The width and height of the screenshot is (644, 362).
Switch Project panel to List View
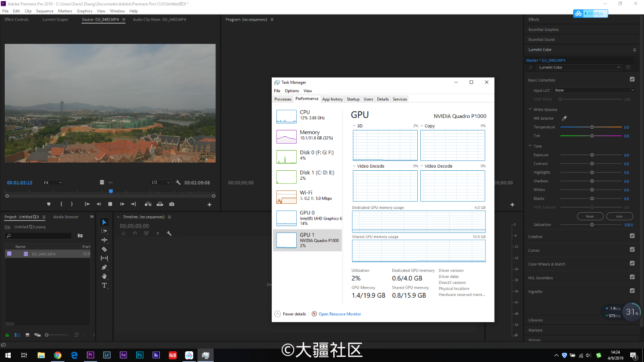[x=18, y=335]
